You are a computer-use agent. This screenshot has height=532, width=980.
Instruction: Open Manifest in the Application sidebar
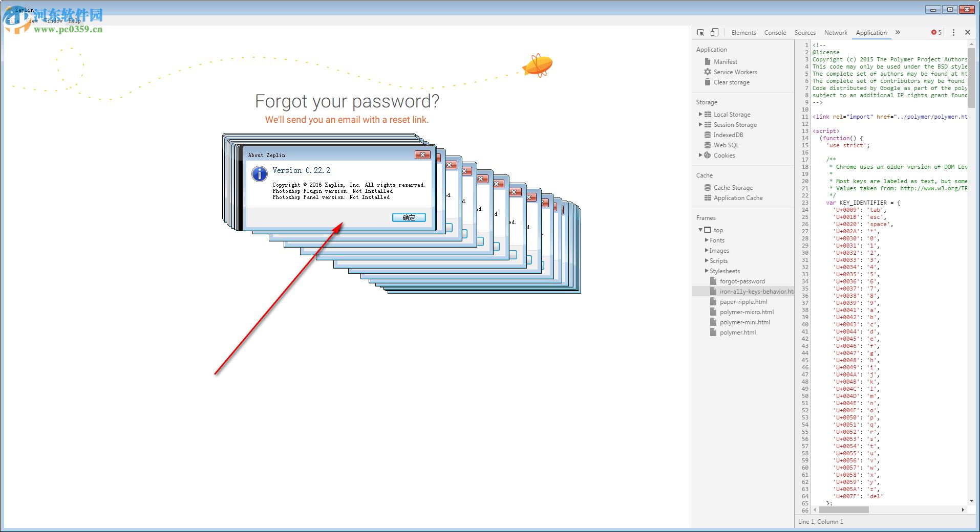point(726,61)
